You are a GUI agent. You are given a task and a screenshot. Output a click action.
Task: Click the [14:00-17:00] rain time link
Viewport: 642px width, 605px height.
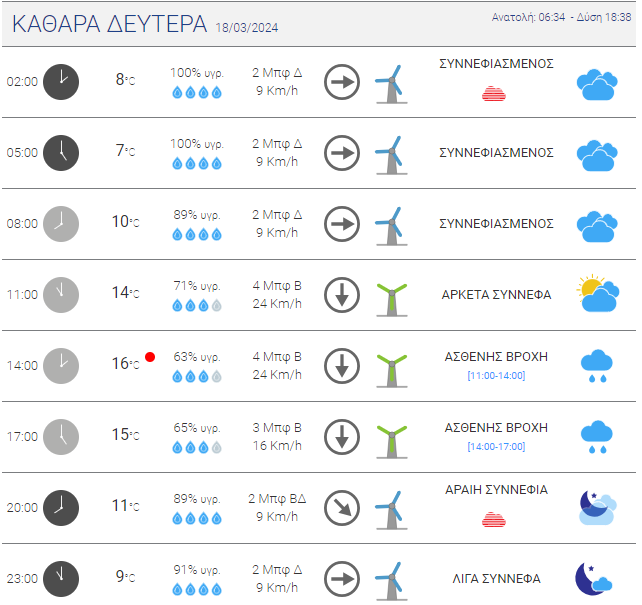click(496, 446)
